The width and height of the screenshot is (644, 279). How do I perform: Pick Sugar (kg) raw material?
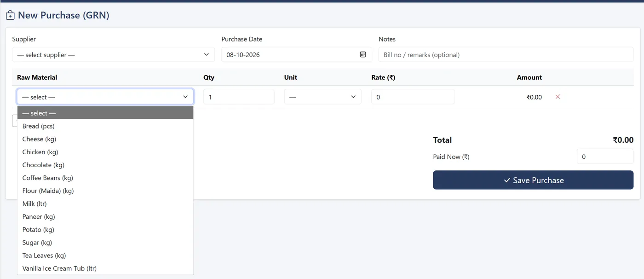point(105,242)
